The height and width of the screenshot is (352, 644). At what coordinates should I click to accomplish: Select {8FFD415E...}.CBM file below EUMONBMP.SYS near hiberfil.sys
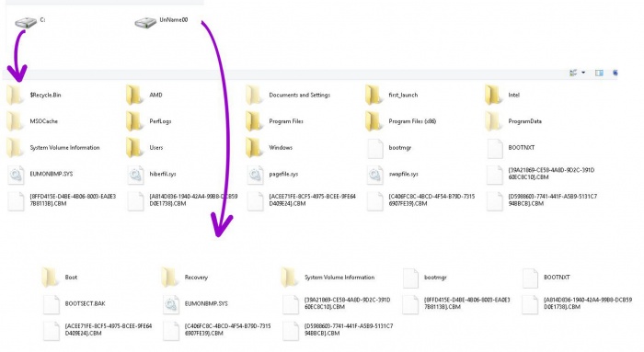[62, 200]
